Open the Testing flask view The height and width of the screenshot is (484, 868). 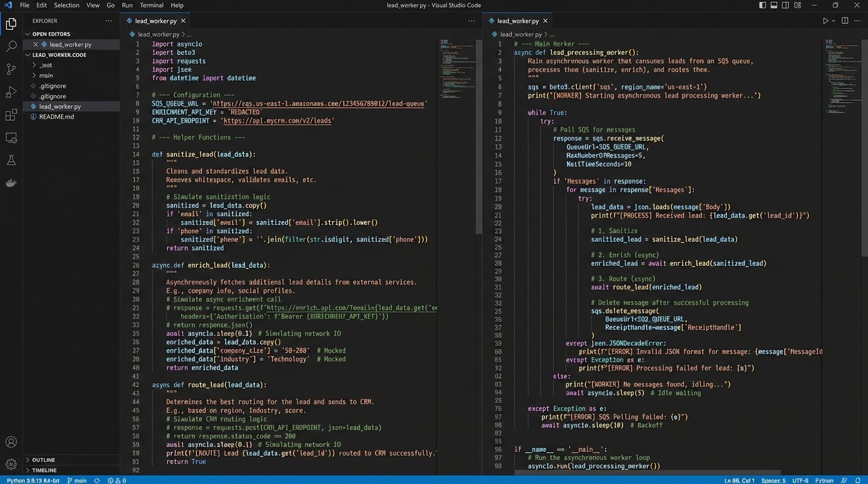(x=11, y=160)
